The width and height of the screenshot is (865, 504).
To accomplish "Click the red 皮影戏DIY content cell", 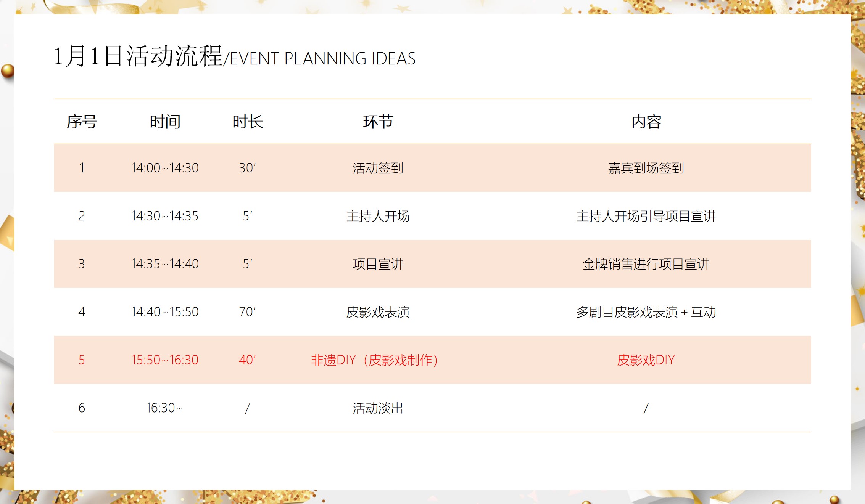I will pos(646,360).
